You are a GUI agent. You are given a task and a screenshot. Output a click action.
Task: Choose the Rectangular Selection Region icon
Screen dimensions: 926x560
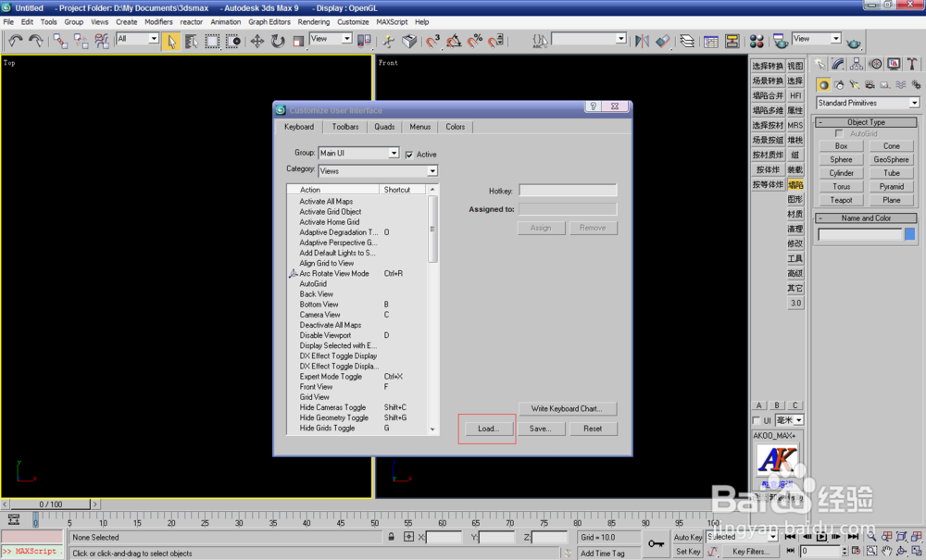[212, 41]
